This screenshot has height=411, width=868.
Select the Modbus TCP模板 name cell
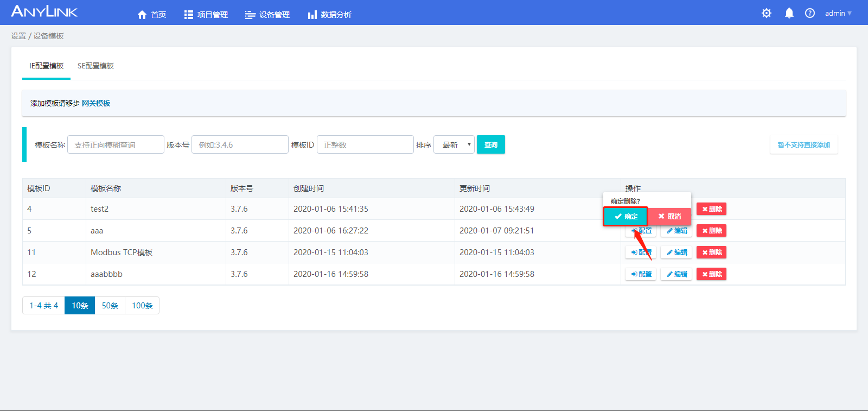(x=156, y=252)
